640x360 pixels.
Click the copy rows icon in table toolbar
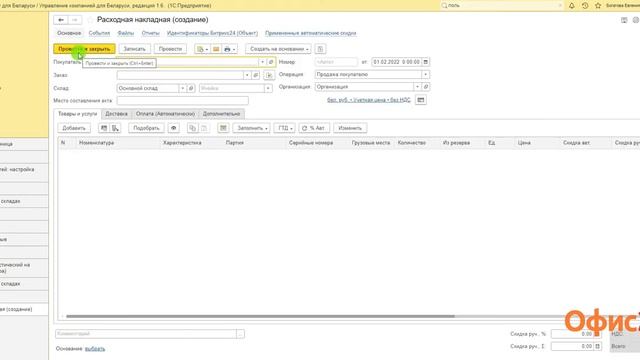pyautogui.click(x=192, y=128)
